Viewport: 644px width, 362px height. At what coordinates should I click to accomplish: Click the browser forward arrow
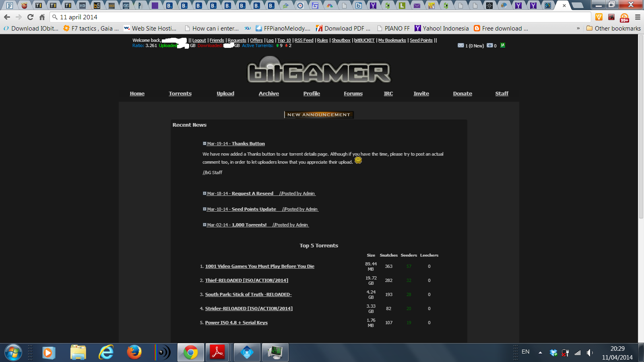click(19, 17)
